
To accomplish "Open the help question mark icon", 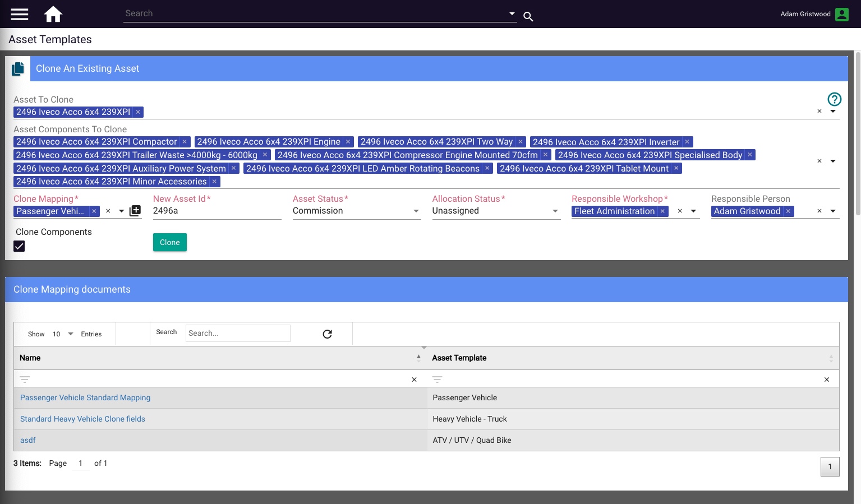I will point(835,99).
